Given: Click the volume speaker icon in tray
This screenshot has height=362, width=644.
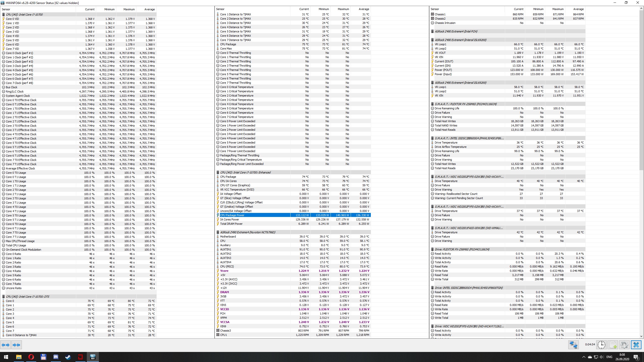Looking at the screenshot, I should tap(601, 357).
